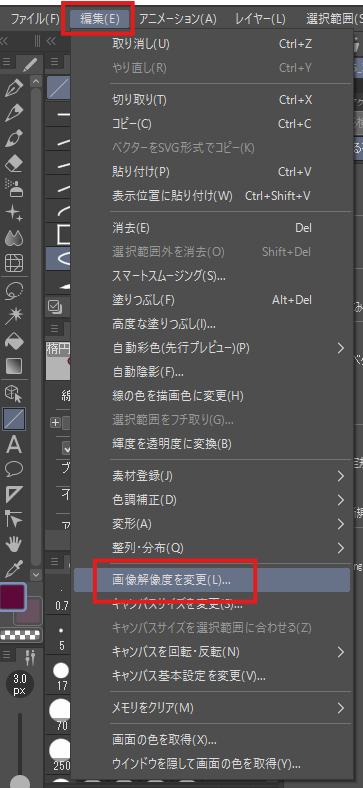Select the dark purple main color swatch
363x788 pixels.
(13, 597)
